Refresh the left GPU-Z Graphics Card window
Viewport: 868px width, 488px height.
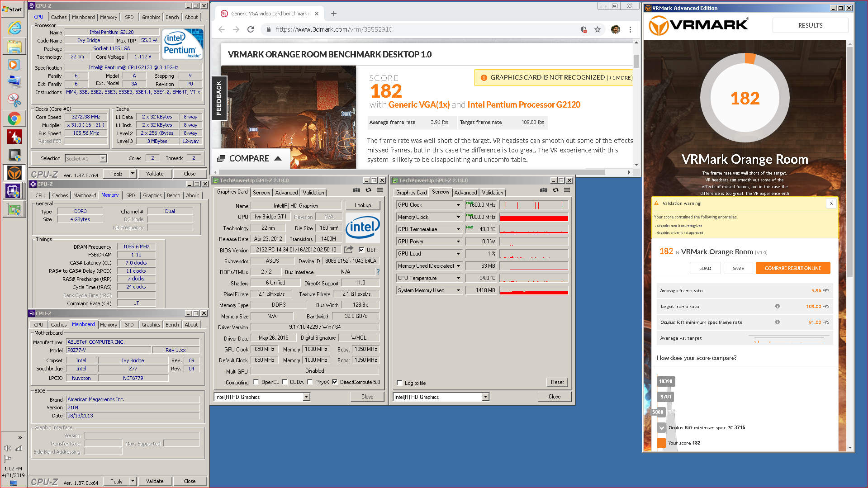click(x=368, y=190)
